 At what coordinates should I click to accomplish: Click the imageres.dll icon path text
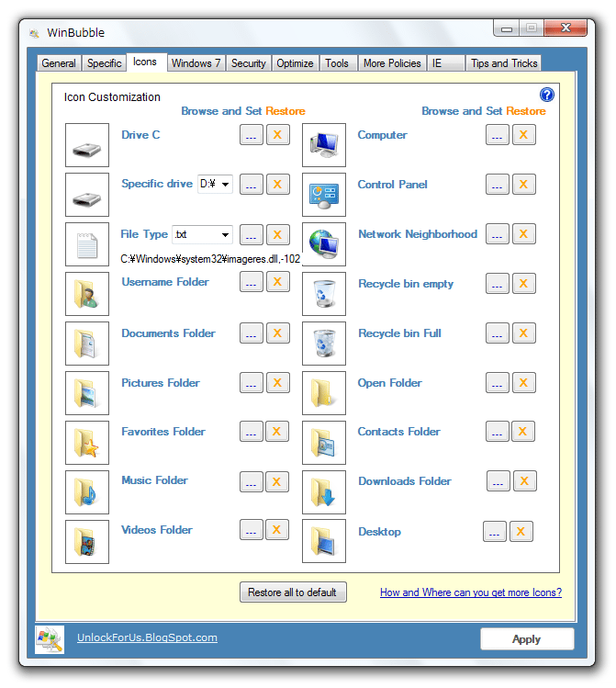coord(210,259)
